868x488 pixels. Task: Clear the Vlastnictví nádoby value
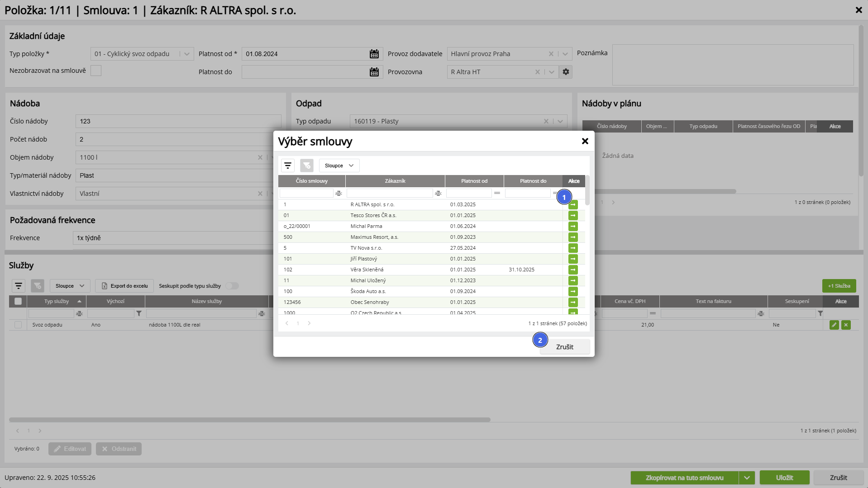coord(260,194)
